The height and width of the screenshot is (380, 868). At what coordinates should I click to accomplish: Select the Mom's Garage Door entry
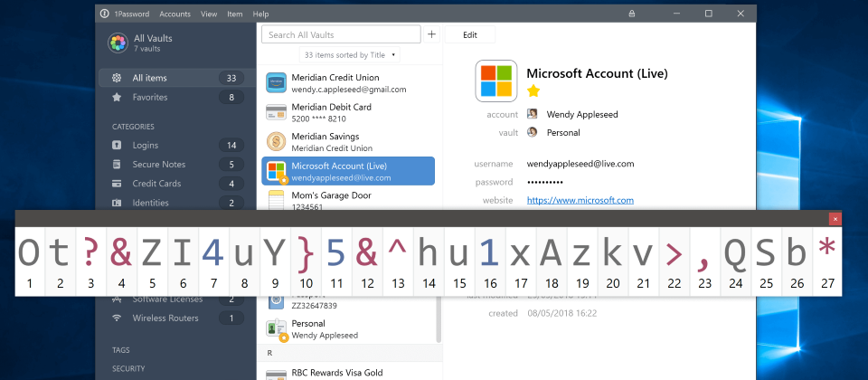pyautogui.click(x=347, y=198)
